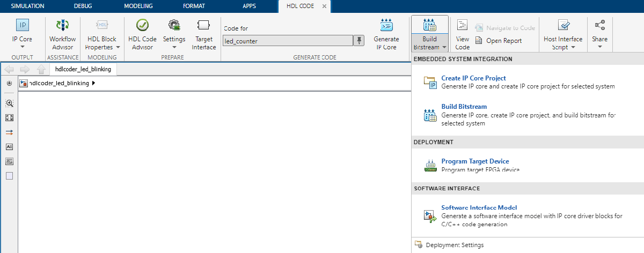Switch to the FORMAT tab

(x=194, y=6)
